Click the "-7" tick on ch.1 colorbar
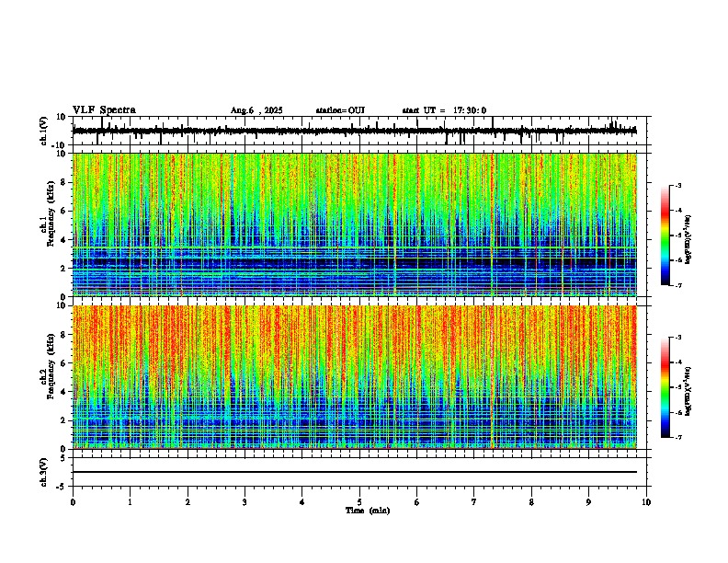The width and height of the screenshot is (728, 563). [x=678, y=285]
